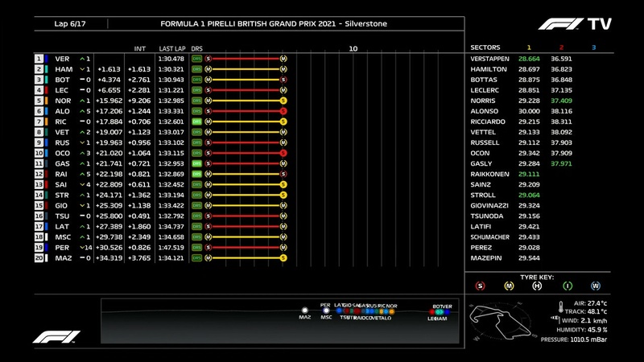The width and height of the screenshot is (644, 362).
Task: Select driver TSU in the timing list
Action: point(62,216)
